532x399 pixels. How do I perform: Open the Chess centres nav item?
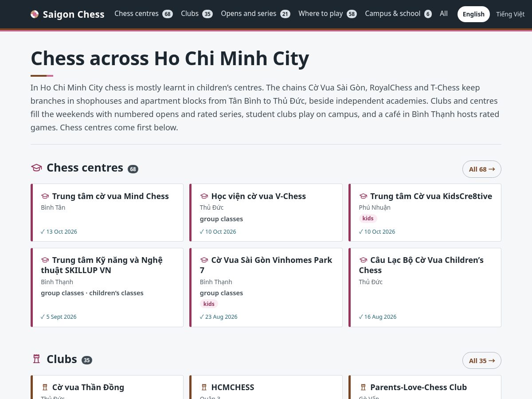pos(144,14)
